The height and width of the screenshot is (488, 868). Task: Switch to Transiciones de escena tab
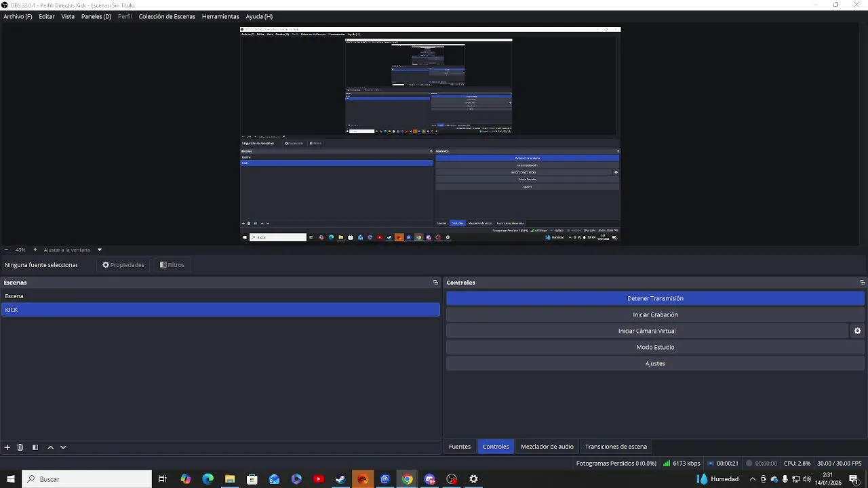616,447
